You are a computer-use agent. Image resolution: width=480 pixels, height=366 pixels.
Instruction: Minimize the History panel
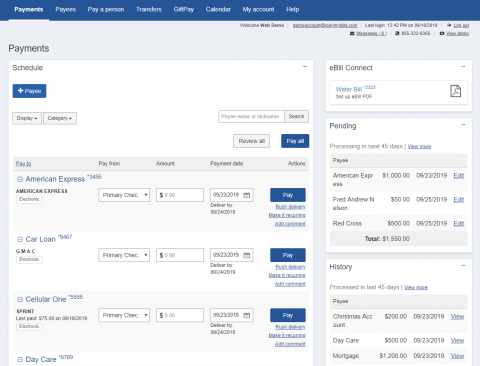[x=463, y=266]
